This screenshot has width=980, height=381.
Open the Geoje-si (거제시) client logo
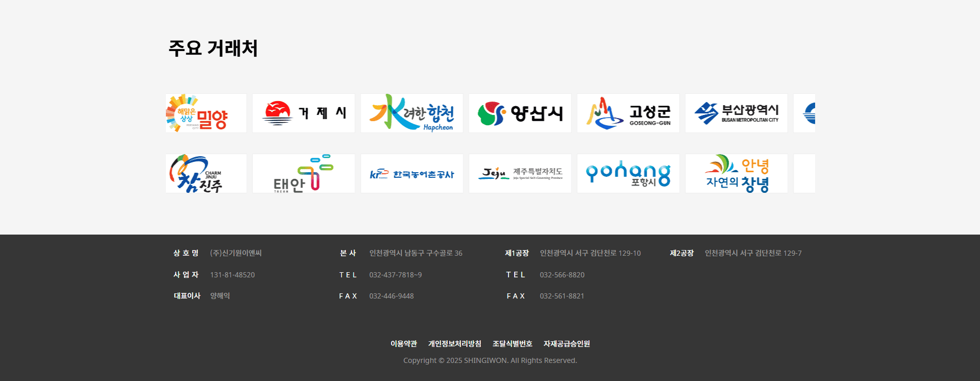point(303,113)
